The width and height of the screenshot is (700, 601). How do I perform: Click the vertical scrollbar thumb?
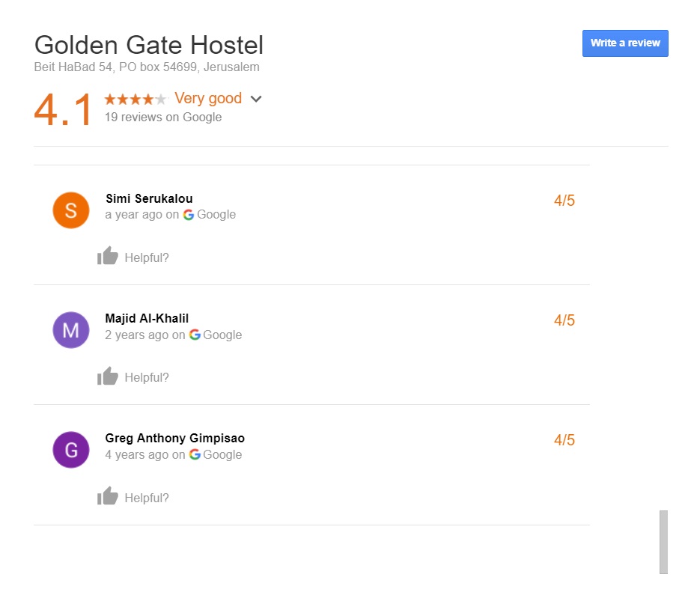coord(663,542)
